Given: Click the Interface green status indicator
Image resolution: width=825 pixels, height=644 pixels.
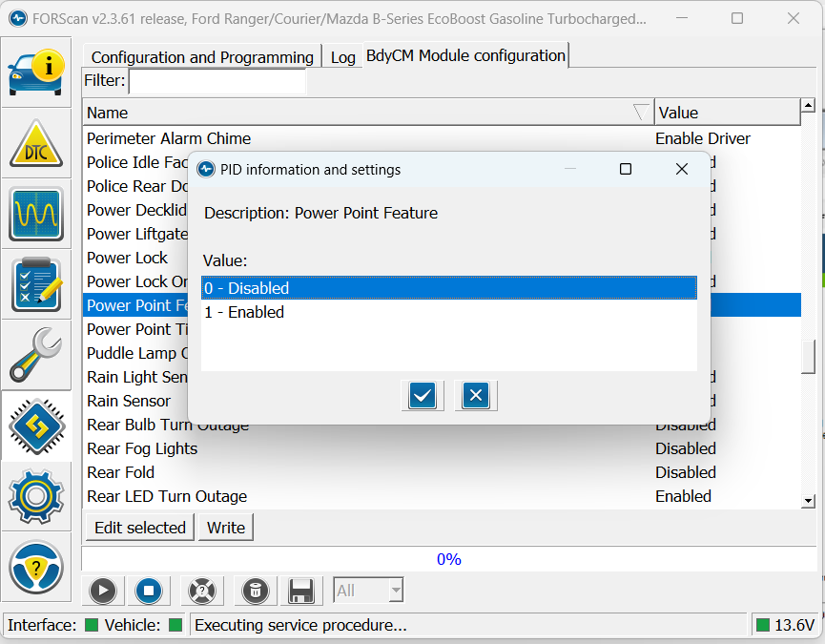Looking at the screenshot, I should point(92,625).
